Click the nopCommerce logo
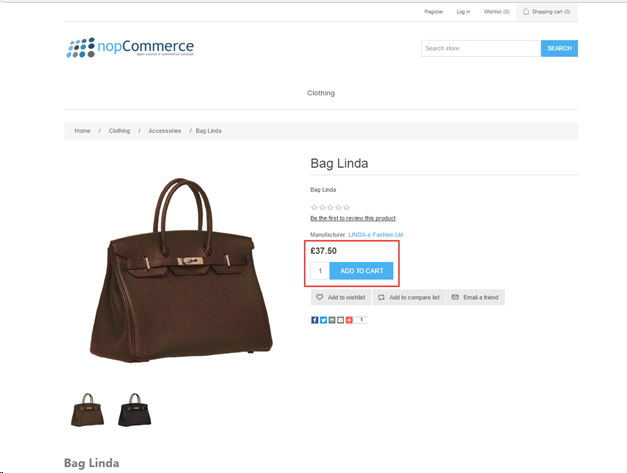 (130, 48)
